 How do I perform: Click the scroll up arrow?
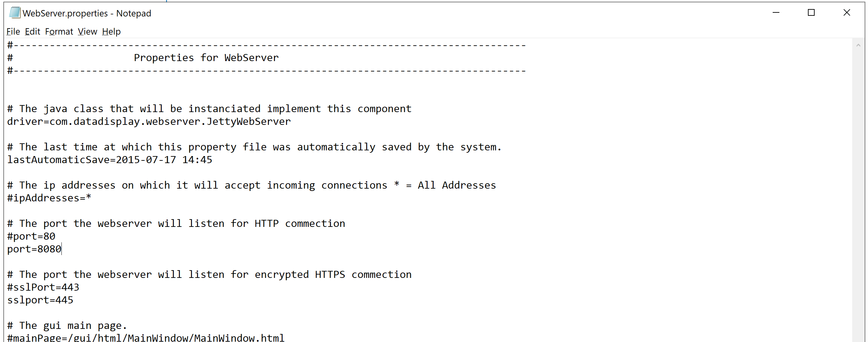point(858,45)
